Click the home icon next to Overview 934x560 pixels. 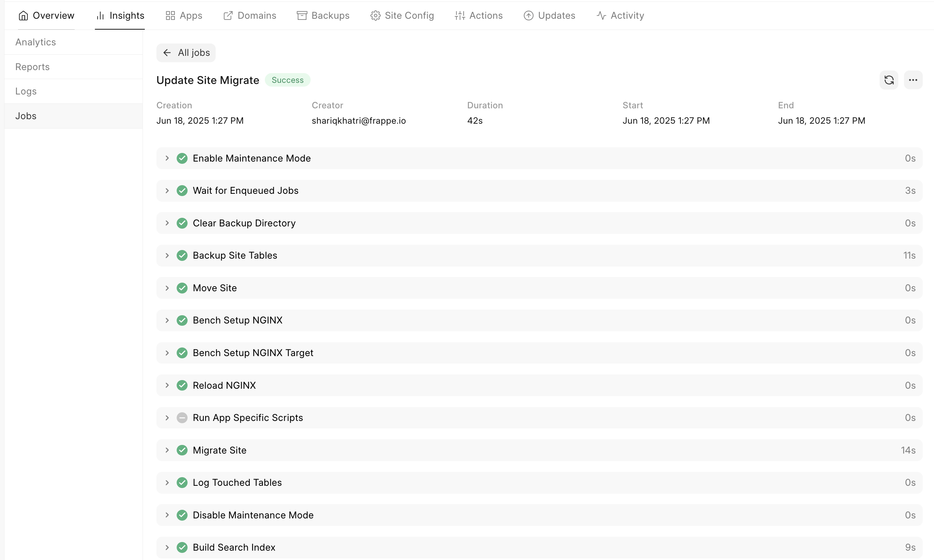(x=23, y=15)
